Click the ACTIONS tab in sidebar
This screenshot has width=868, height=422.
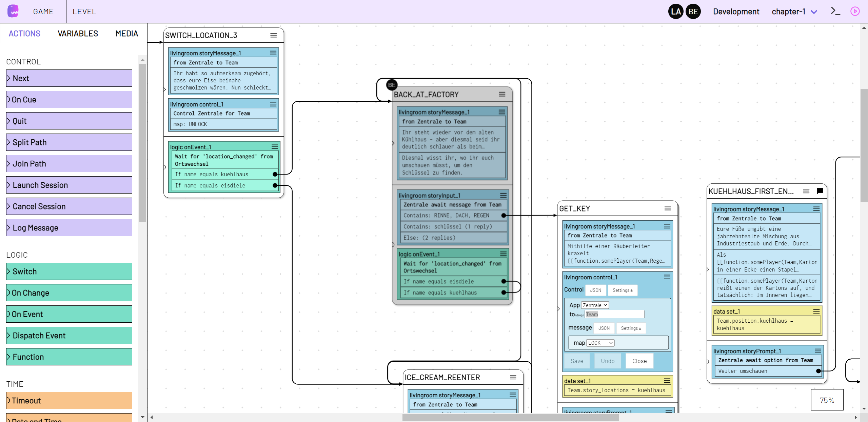pyautogui.click(x=24, y=33)
